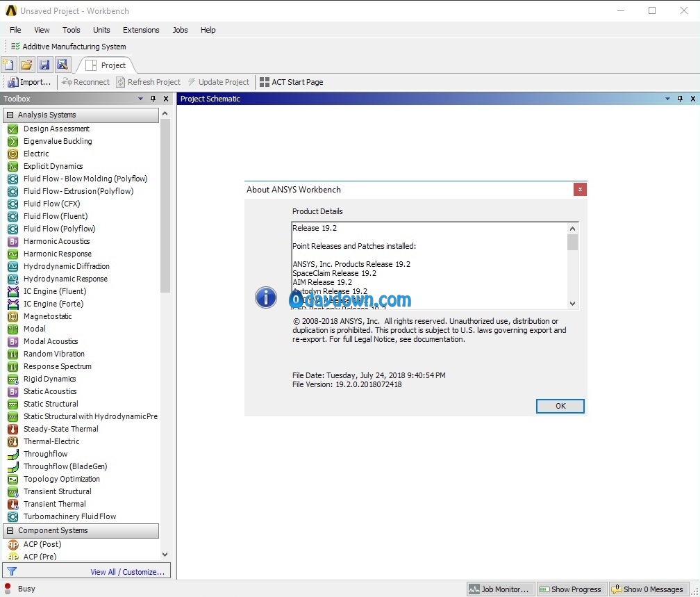This screenshot has width=700, height=597.
Task: Select the Project tab
Action: pos(106,65)
